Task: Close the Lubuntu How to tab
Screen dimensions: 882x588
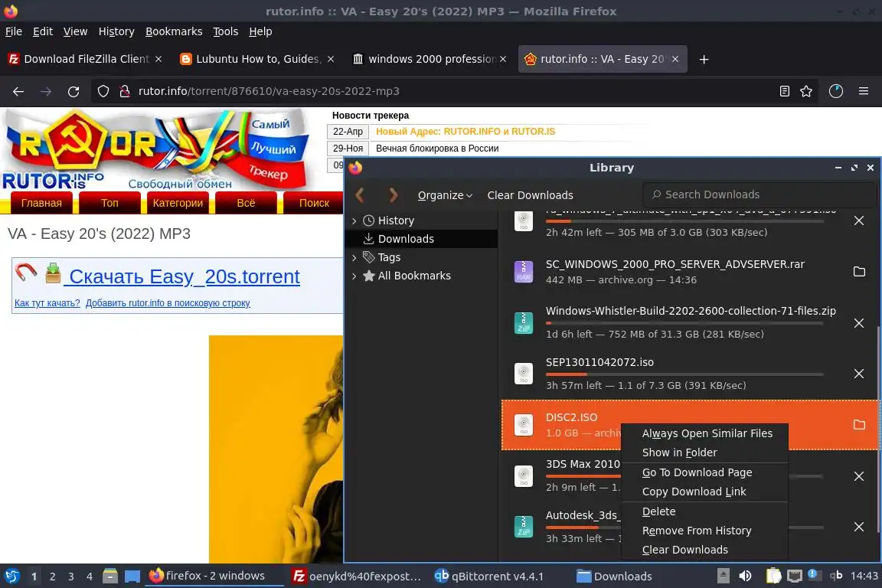Action: (x=331, y=59)
